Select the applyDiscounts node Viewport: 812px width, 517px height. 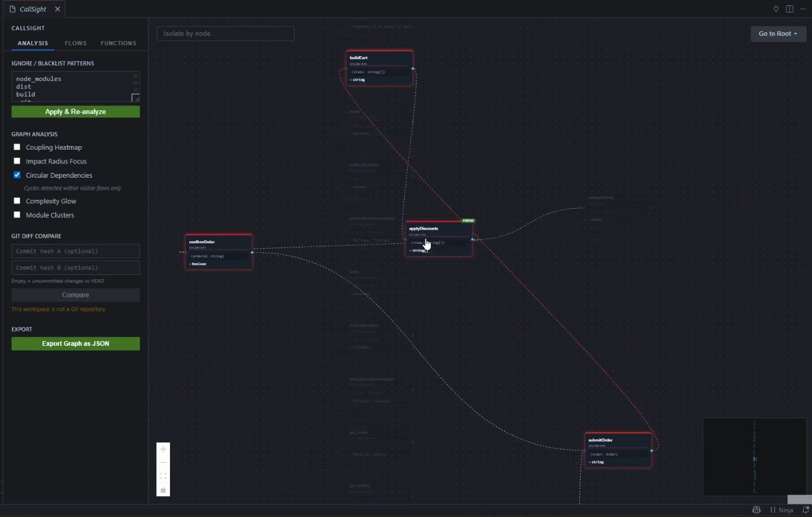click(x=439, y=239)
